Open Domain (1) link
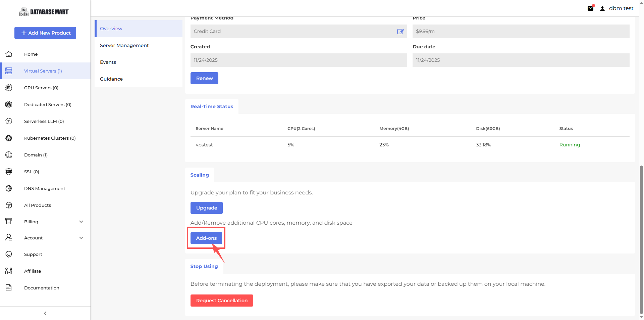This screenshot has height=320, width=644. [x=36, y=155]
